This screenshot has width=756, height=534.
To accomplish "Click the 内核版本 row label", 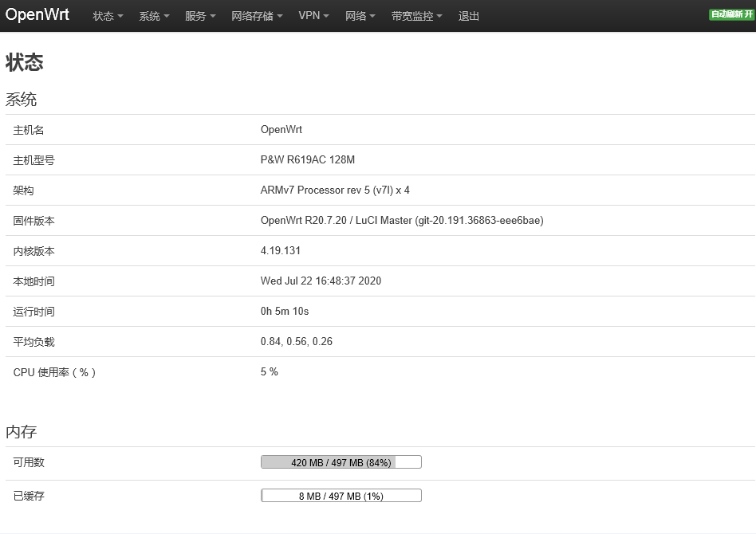I will (33, 251).
